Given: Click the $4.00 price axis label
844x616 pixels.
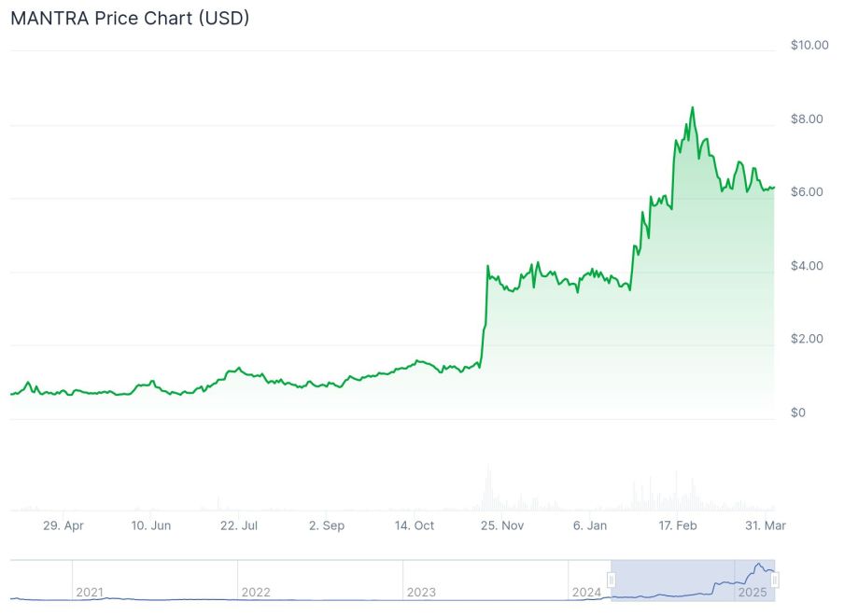Looking at the screenshot, I should click(x=808, y=266).
